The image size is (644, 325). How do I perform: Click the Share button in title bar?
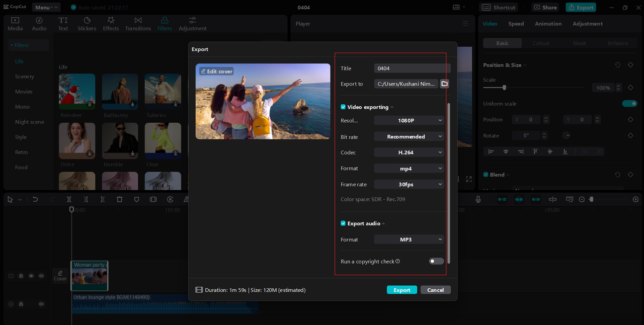pos(545,8)
